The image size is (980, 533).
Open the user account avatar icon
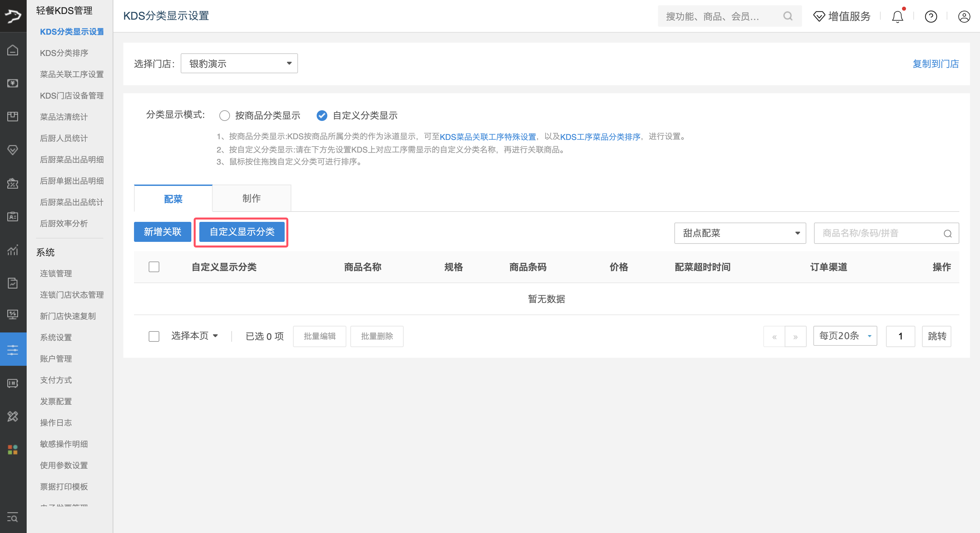click(x=964, y=16)
